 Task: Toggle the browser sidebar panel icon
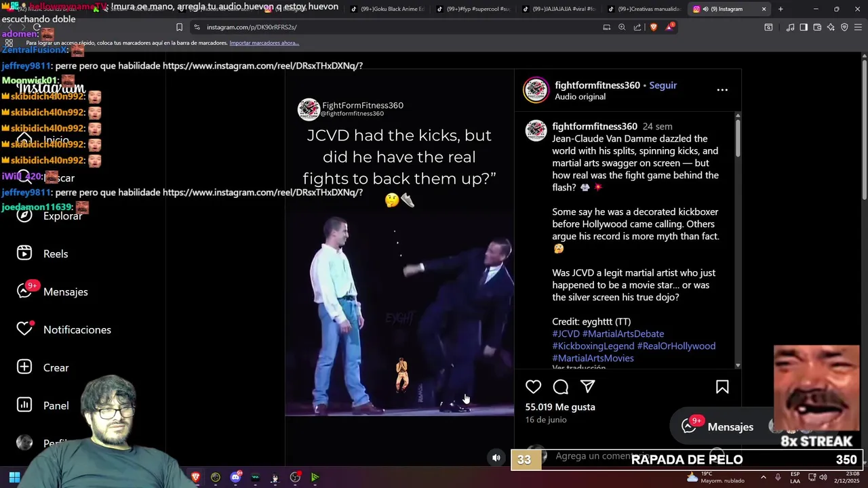(804, 27)
